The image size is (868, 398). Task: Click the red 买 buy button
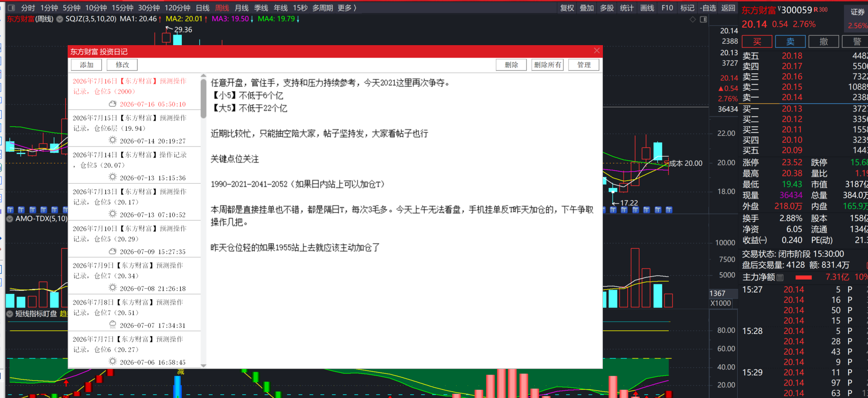pos(757,41)
